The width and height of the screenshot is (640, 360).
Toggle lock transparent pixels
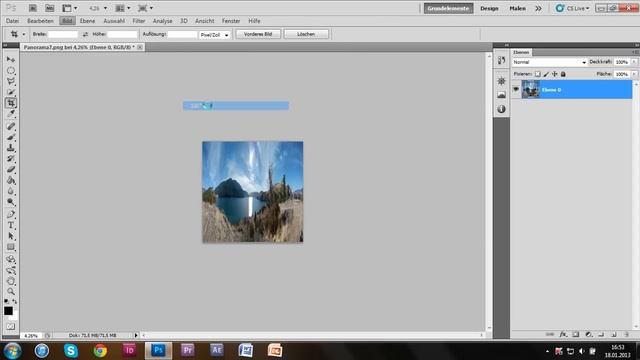[538, 74]
